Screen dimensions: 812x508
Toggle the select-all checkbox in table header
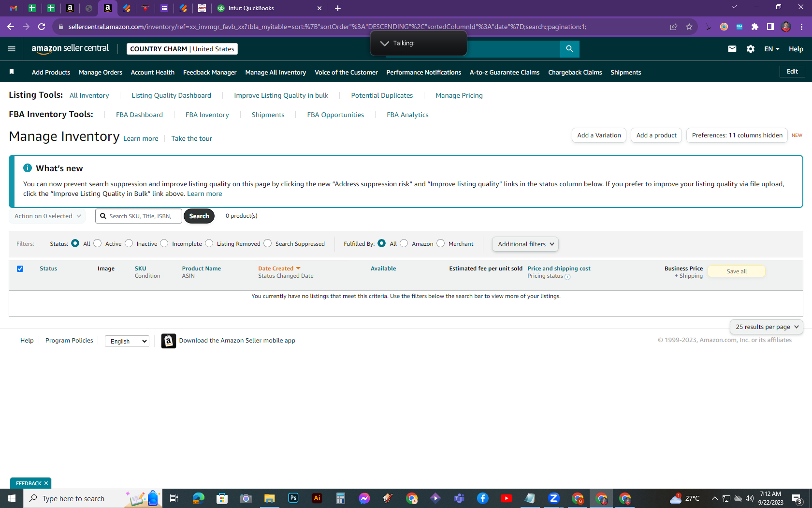coord(20,269)
